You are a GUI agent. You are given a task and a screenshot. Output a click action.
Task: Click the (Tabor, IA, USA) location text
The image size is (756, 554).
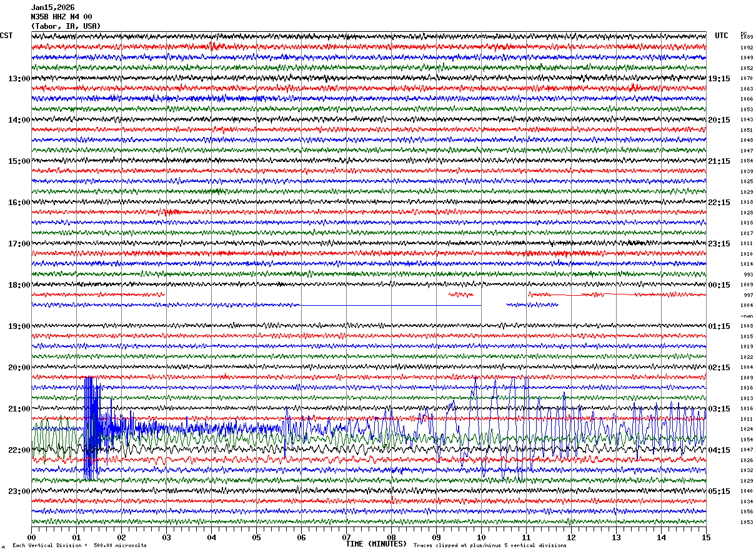click(x=65, y=26)
